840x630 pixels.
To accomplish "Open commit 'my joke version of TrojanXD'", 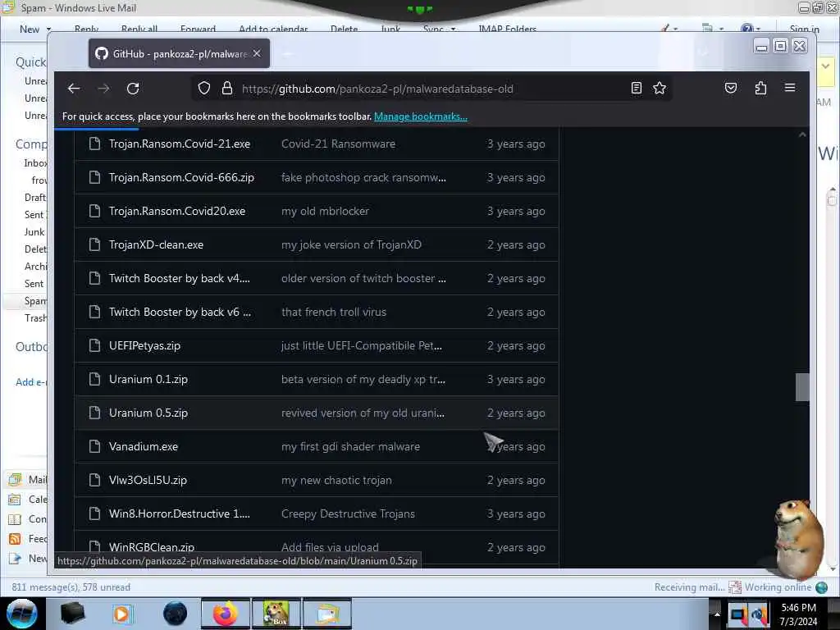I will pyautogui.click(x=351, y=244).
